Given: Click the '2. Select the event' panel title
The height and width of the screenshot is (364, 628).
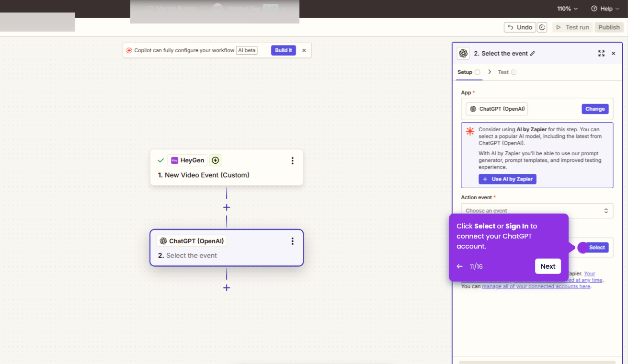Looking at the screenshot, I should pos(501,54).
